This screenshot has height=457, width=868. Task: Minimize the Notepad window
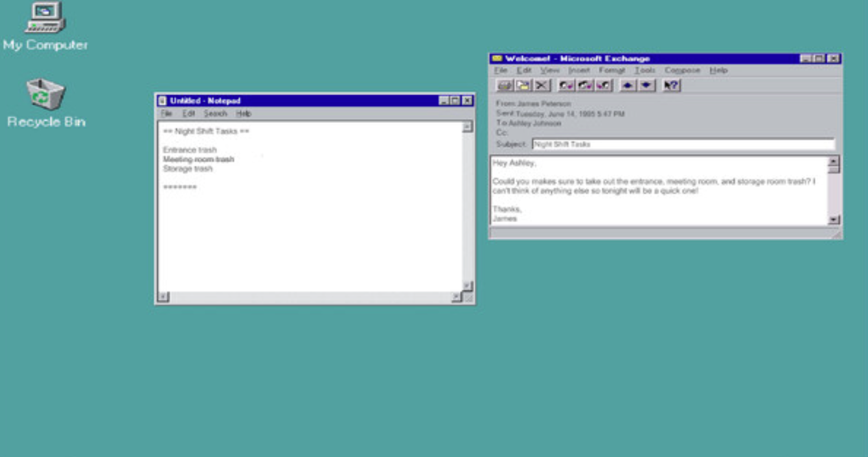coord(444,100)
